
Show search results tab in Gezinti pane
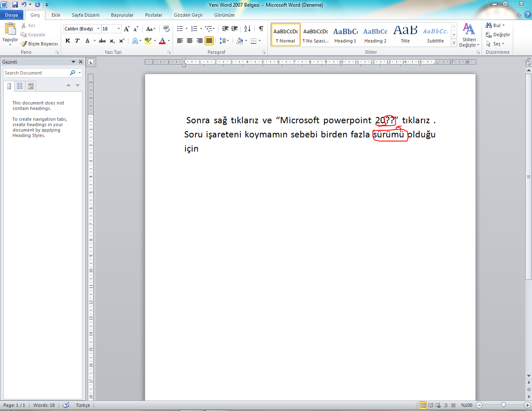(x=30, y=86)
